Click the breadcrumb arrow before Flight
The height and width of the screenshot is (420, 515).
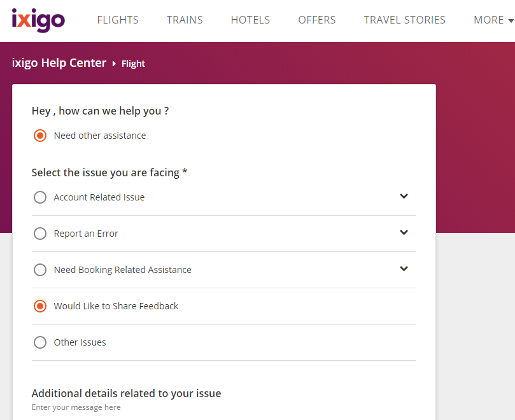[x=114, y=64]
